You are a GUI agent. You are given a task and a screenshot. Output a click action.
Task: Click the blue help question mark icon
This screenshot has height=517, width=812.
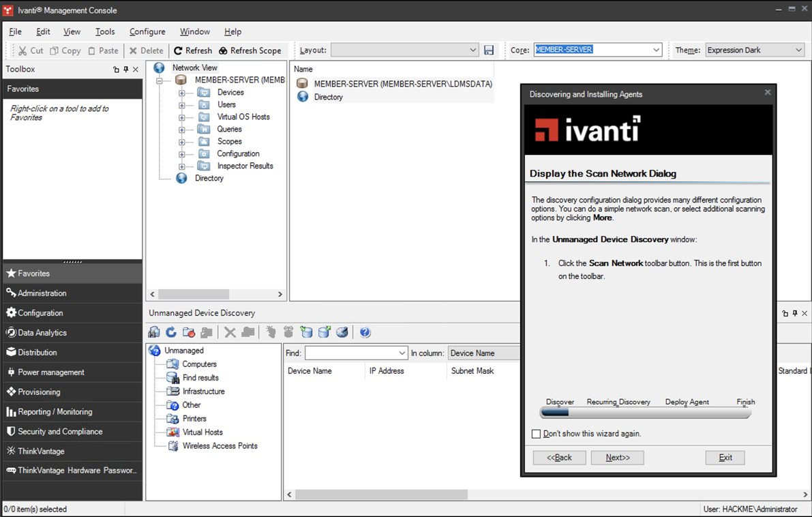[365, 332]
